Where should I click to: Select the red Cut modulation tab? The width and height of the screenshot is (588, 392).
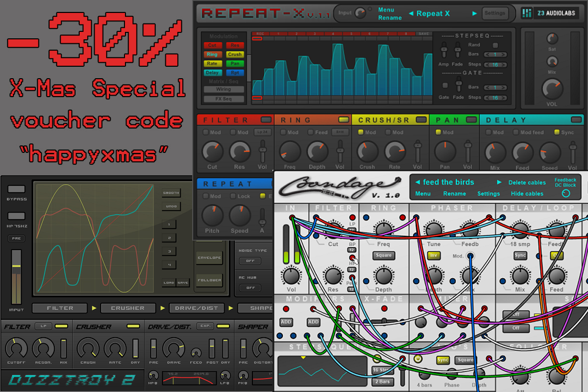(x=212, y=45)
